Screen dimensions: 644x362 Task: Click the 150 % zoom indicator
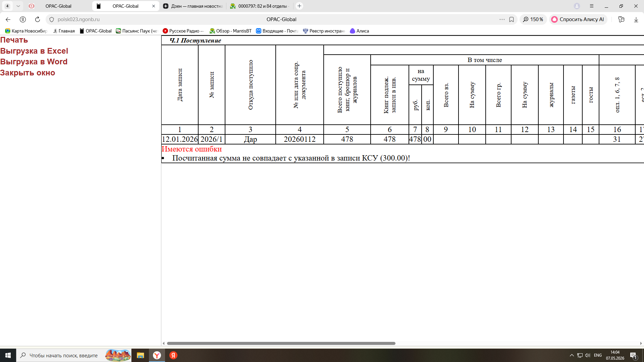[x=533, y=19]
